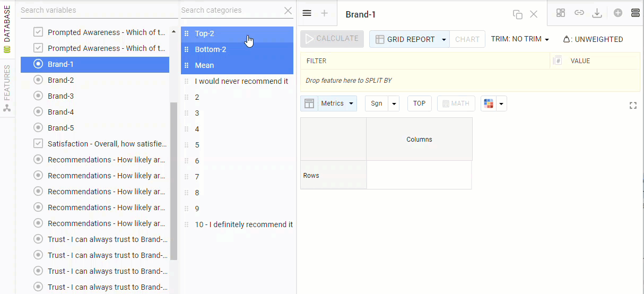
Task: Open the color palette swatch button
Action: (489, 103)
